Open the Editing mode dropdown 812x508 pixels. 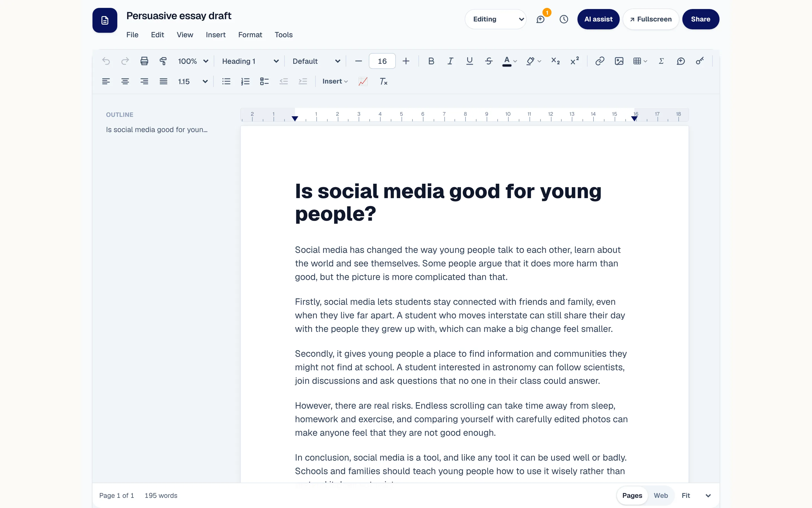tap(496, 19)
